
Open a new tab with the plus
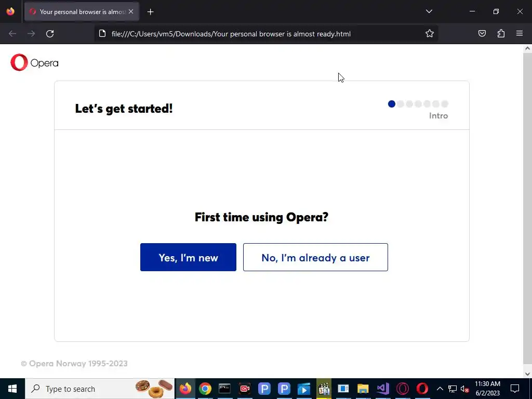click(x=150, y=12)
